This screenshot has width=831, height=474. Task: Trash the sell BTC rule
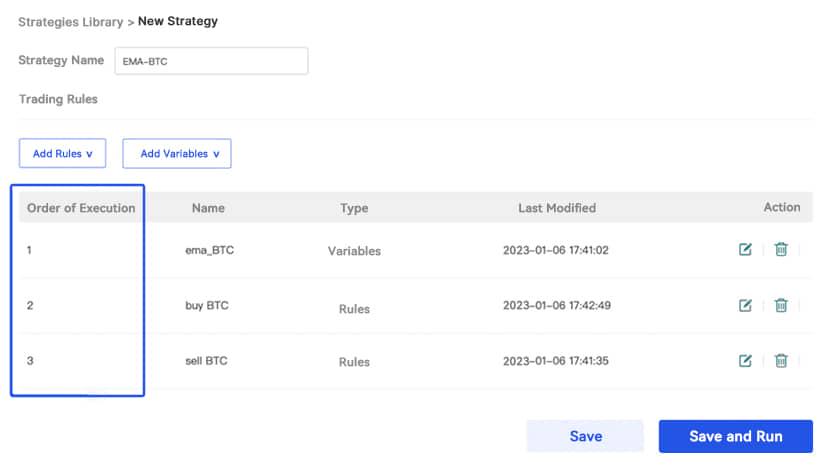click(781, 361)
